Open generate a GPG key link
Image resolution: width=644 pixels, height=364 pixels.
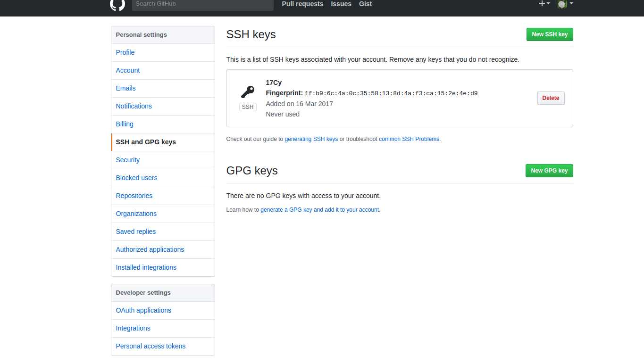(320, 210)
